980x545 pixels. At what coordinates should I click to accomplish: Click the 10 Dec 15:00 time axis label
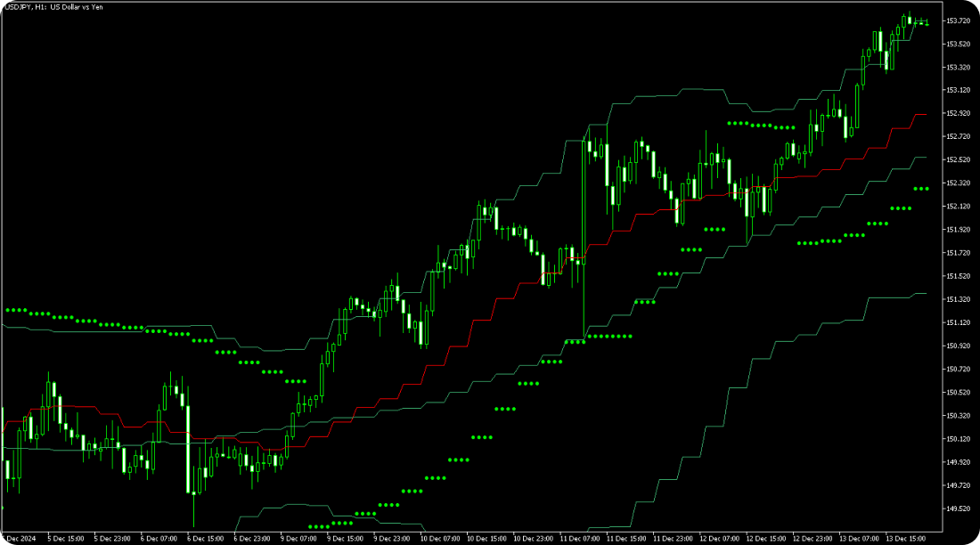[x=486, y=538]
